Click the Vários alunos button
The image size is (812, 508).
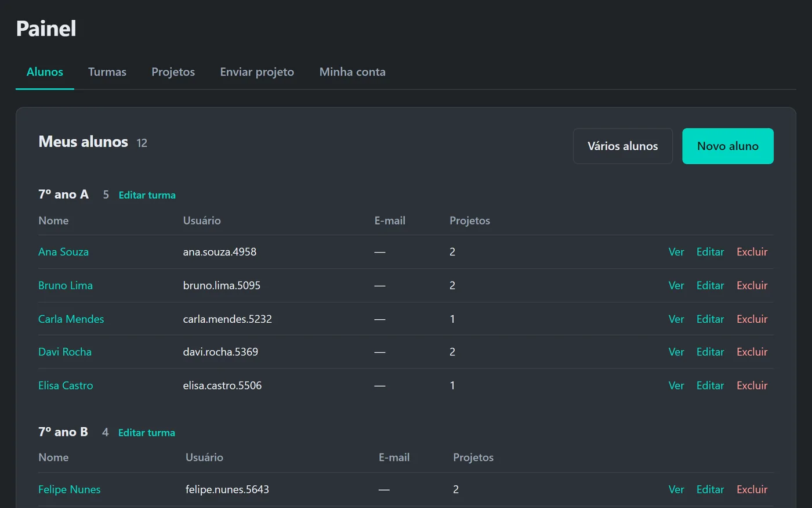click(623, 146)
